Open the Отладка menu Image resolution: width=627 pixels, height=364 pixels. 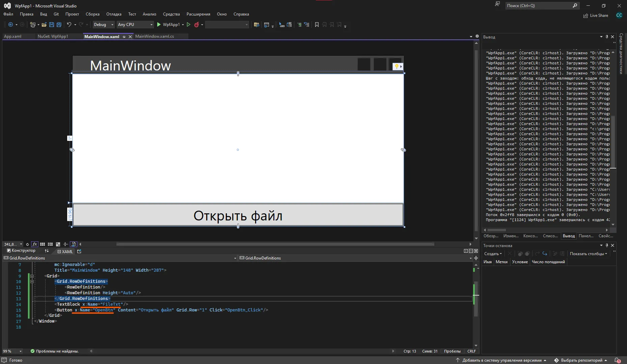click(114, 14)
